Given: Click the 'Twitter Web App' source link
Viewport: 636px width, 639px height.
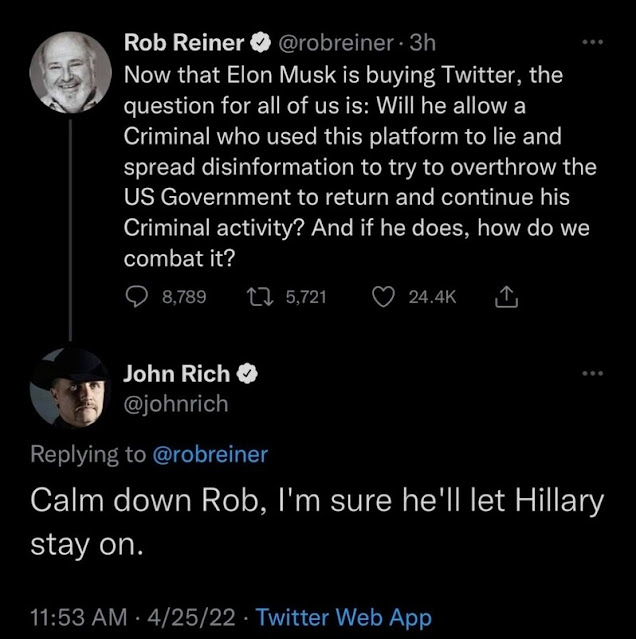Looking at the screenshot, I should point(344,618).
